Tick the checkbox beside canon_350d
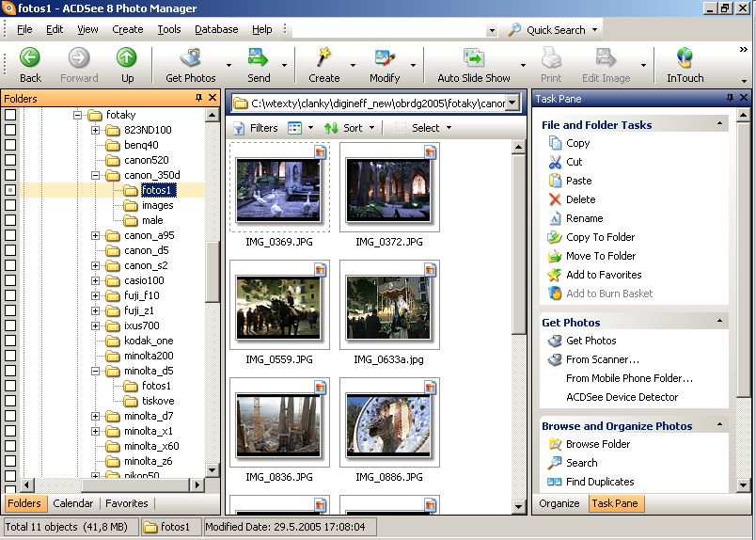 coord(10,175)
